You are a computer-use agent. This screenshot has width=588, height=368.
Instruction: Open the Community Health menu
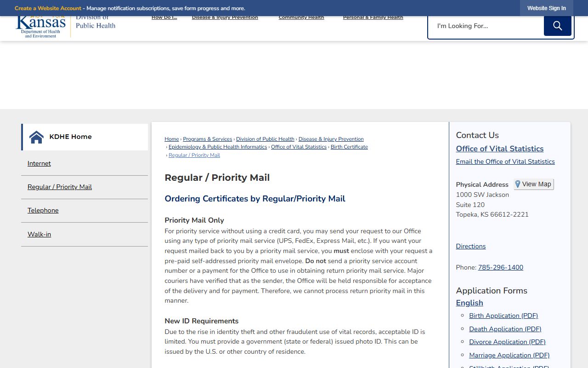[301, 17]
